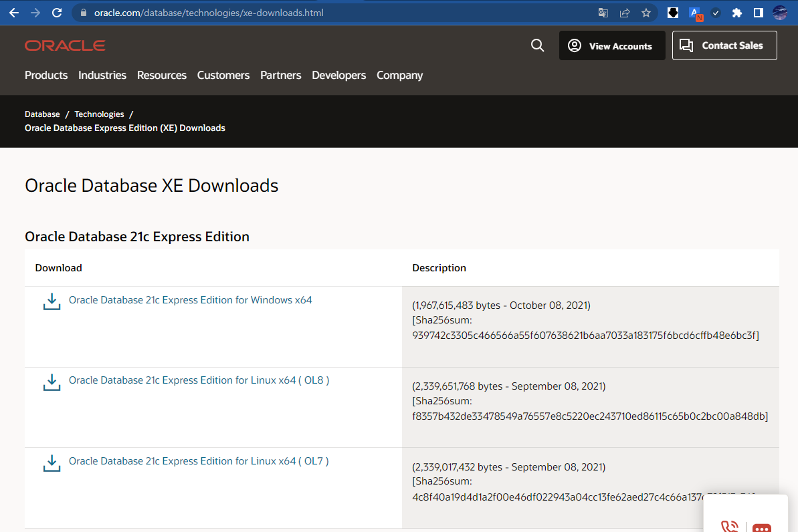
Task: Select the Windows size text 1,967,615,483 bytes
Action: tap(458, 305)
